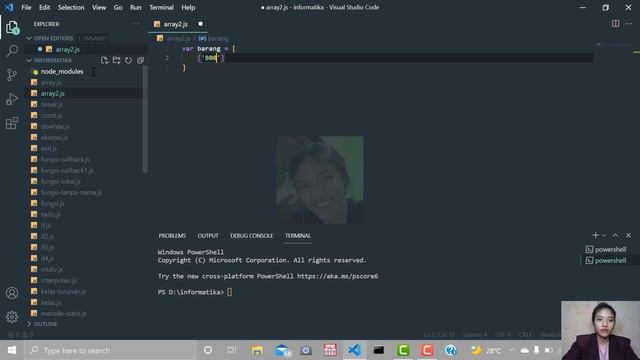The width and height of the screenshot is (640, 360).
Task: Open the black terminal app on taskbar
Action: pyautogui.click(x=378, y=350)
